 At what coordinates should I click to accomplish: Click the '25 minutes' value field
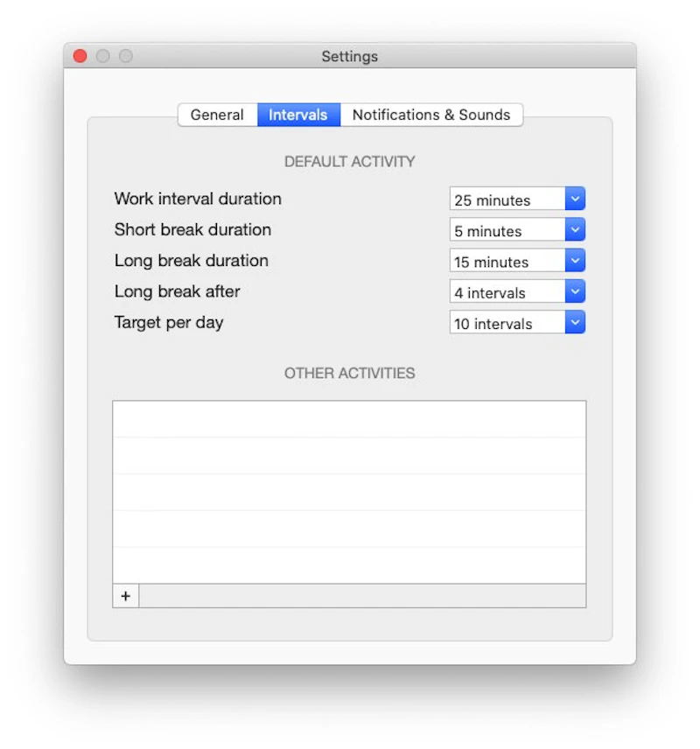[x=507, y=199]
